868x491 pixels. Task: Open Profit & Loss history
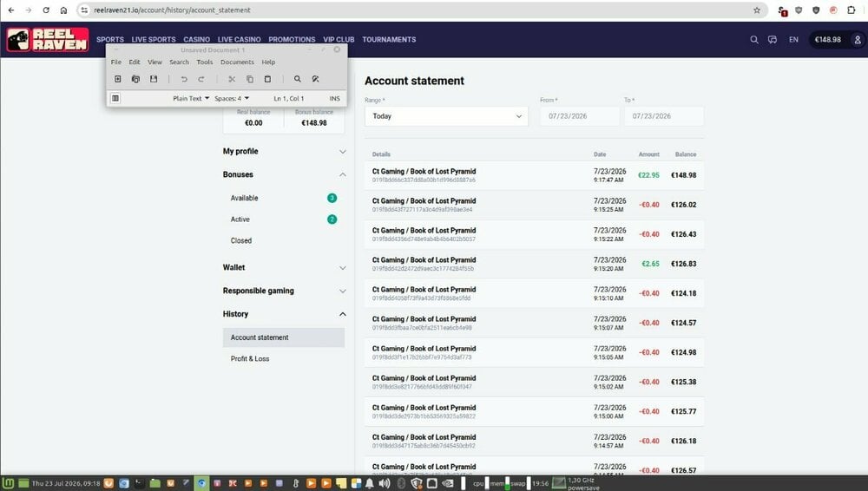tap(284, 358)
